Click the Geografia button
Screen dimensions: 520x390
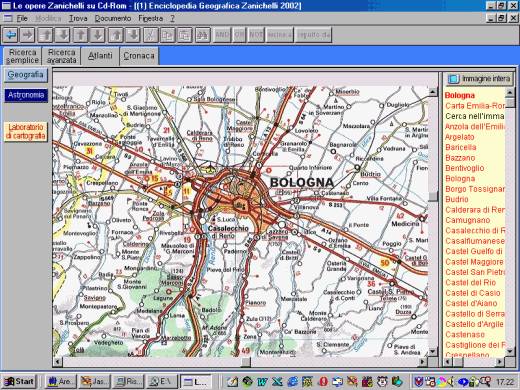pyautogui.click(x=26, y=75)
